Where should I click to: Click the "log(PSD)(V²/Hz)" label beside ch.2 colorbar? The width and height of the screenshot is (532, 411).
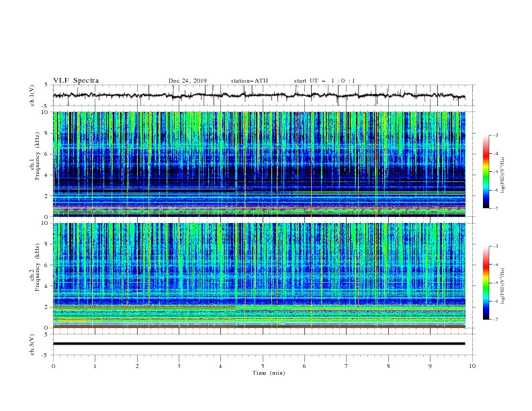coord(502,286)
